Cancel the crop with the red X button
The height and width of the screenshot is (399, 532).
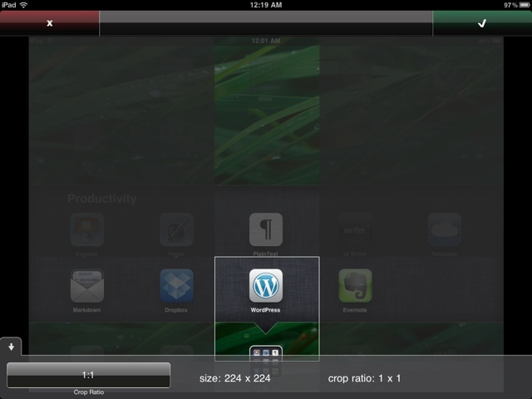point(50,23)
